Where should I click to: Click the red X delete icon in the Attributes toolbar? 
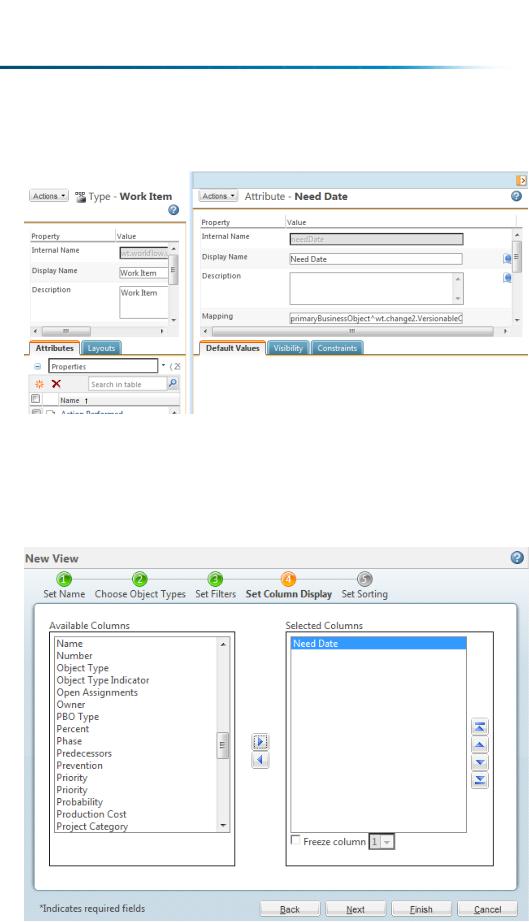pos(56,384)
